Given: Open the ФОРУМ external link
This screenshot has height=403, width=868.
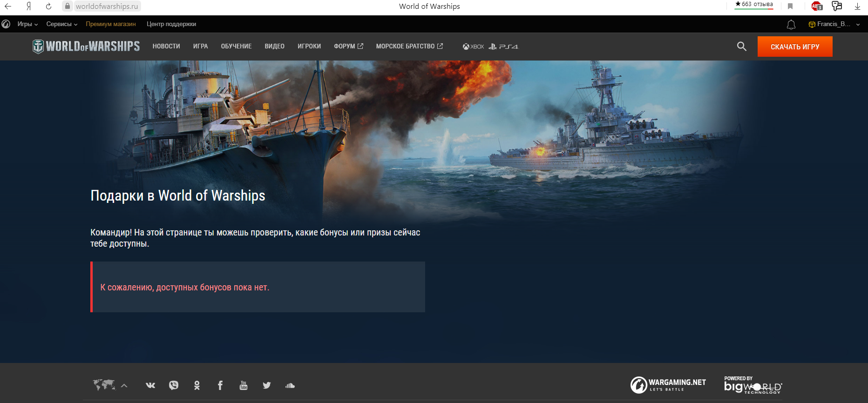Looking at the screenshot, I should click(348, 47).
